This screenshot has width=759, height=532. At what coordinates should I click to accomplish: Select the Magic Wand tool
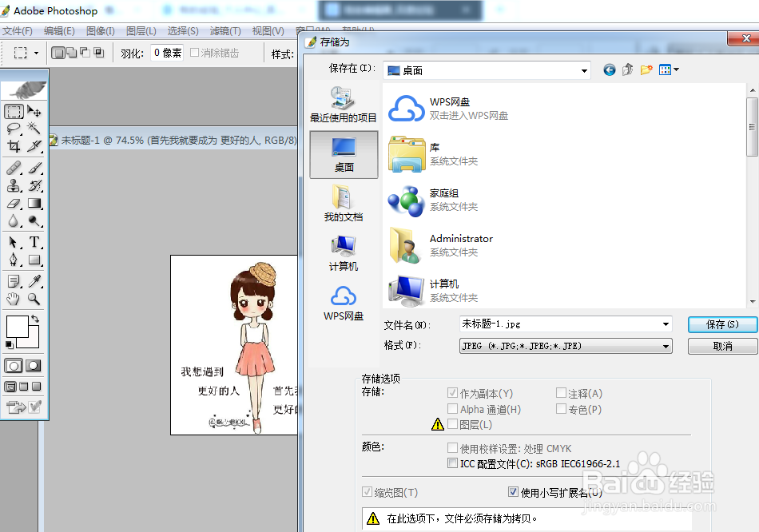point(34,129)
